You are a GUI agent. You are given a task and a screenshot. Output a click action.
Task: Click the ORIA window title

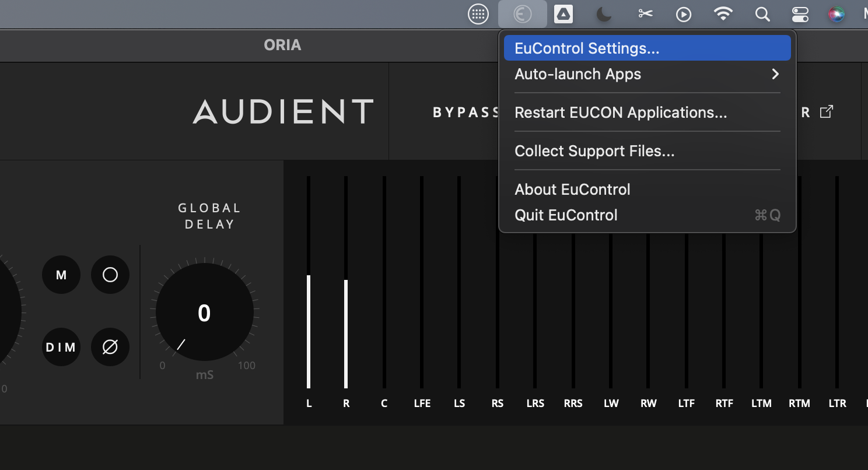point(282,45)
